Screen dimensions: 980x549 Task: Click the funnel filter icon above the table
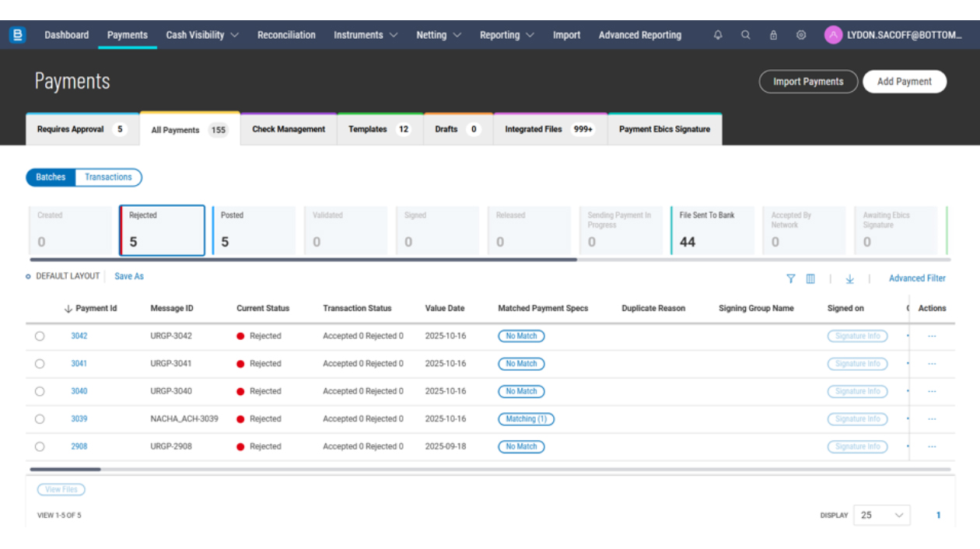click(791, 278)
